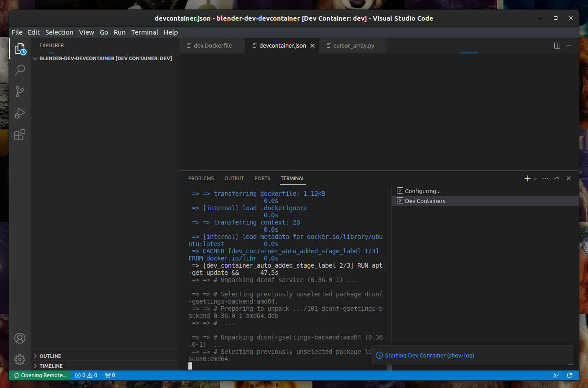This screenshot has height=388, width=588.
Task: Open terminal panel More Actions ellipsis
Action: pos(545,178)
